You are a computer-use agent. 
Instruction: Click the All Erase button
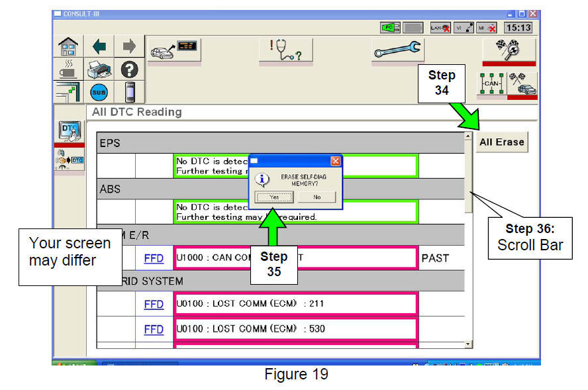(501, 142)
